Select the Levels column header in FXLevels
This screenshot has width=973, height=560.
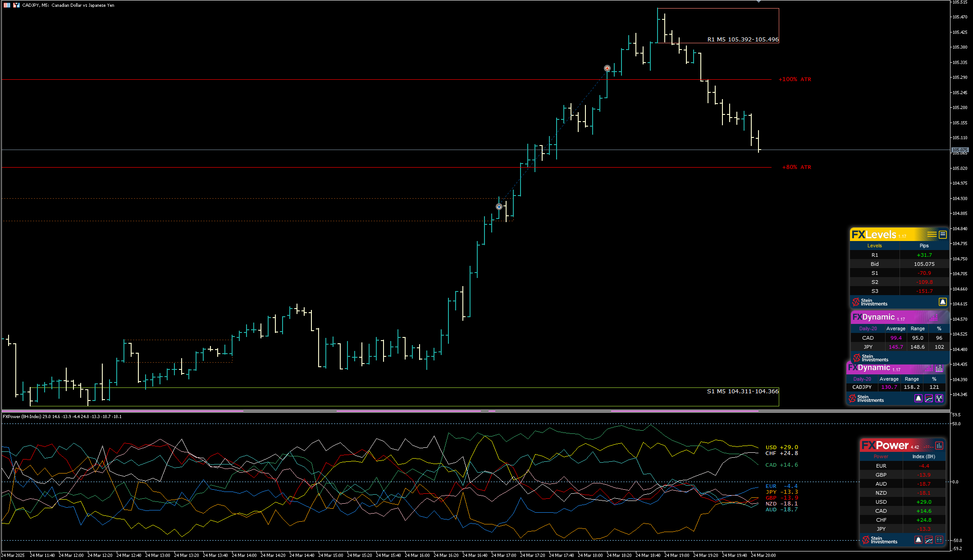(x=874, y=246)
